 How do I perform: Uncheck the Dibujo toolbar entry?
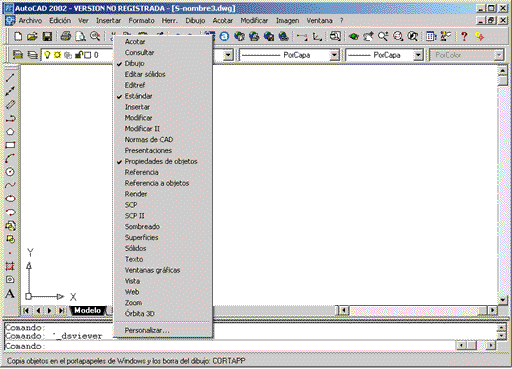point(163,63)
